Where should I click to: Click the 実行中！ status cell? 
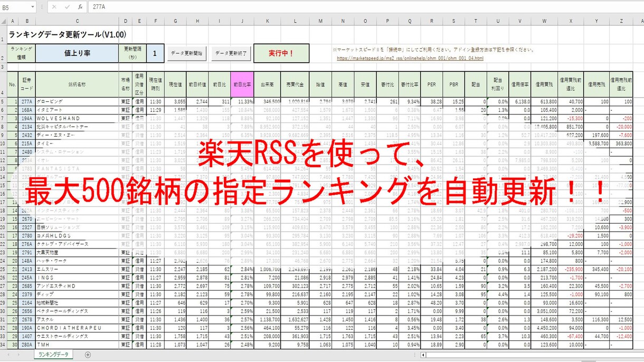pyautogui.click(x=281, y=53)
